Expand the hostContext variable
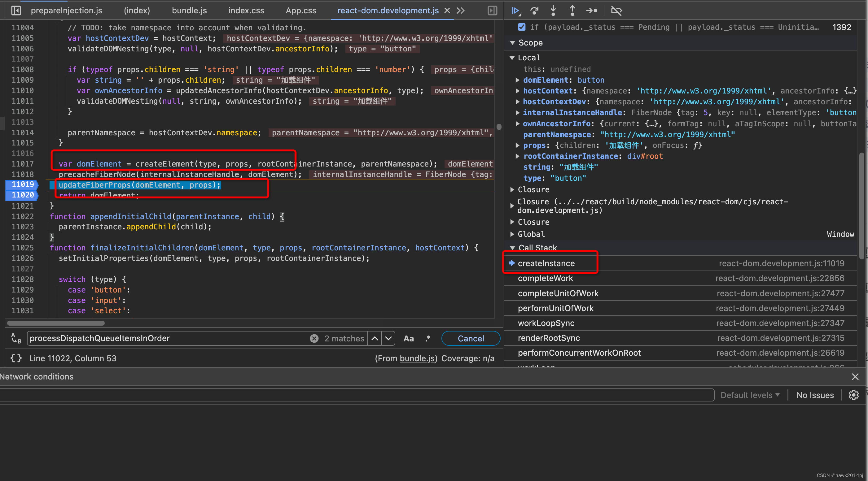 click(x=518, y=91)
